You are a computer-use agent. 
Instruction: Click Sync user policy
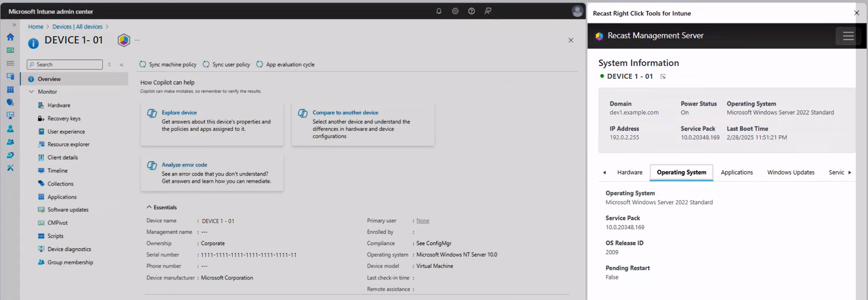[226, 65]
